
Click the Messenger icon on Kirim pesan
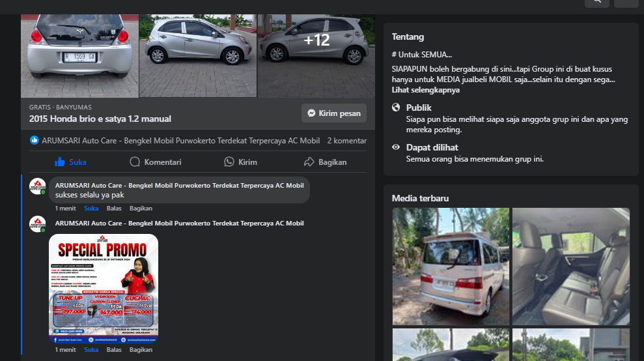312,113
